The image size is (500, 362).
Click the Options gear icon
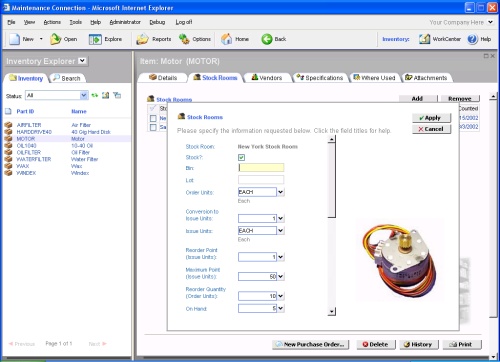pyautogui.click(x=184, y=39)
